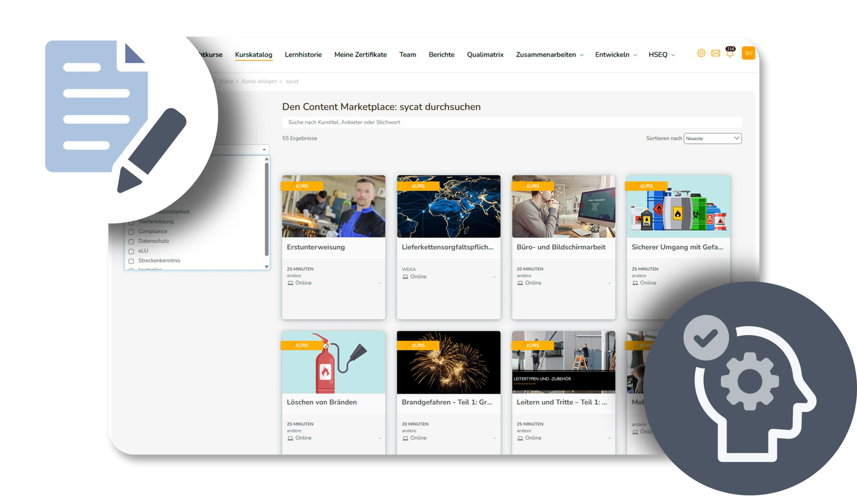
Task: Tick the Weiterbildung checkbox
Action: [131, 223]
